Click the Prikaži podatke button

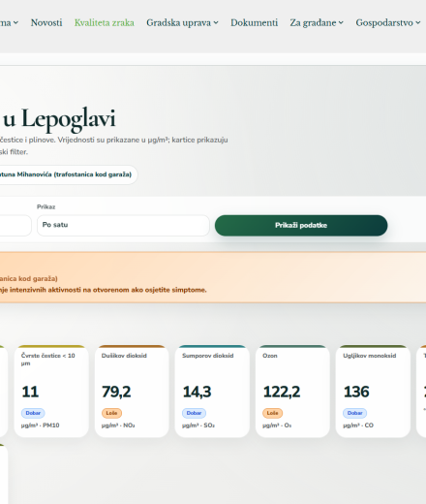(x=301, y=225)
